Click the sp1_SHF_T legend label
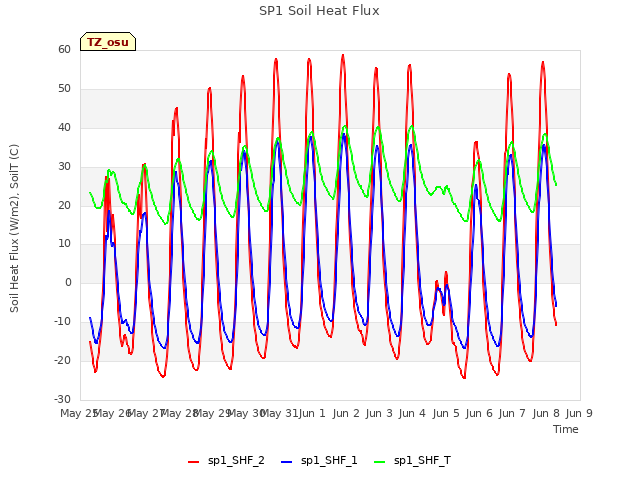 (x=422, y=461)
